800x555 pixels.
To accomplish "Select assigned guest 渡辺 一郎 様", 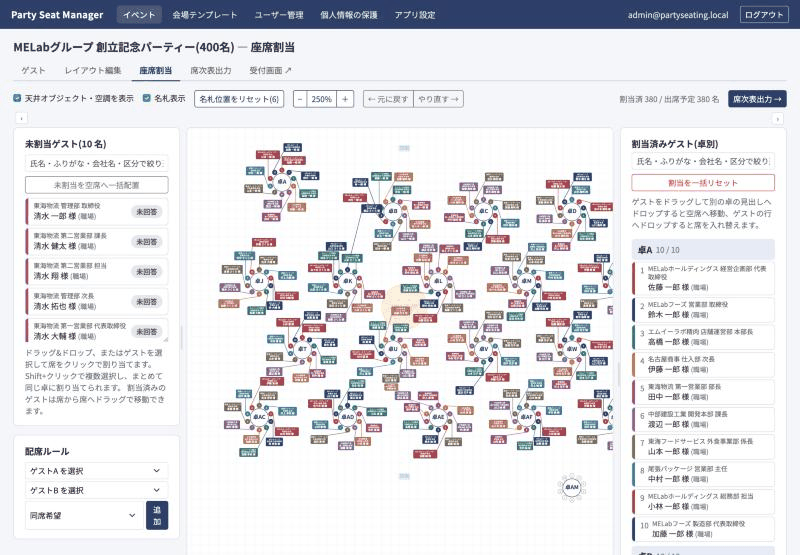I will (x=703, y=419).
